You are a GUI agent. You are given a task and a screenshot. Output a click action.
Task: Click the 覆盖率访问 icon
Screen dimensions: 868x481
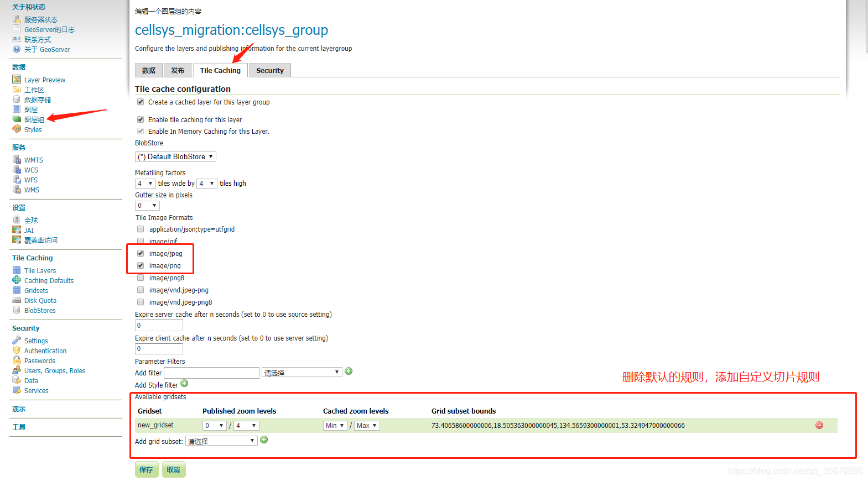tap(17, 240)
